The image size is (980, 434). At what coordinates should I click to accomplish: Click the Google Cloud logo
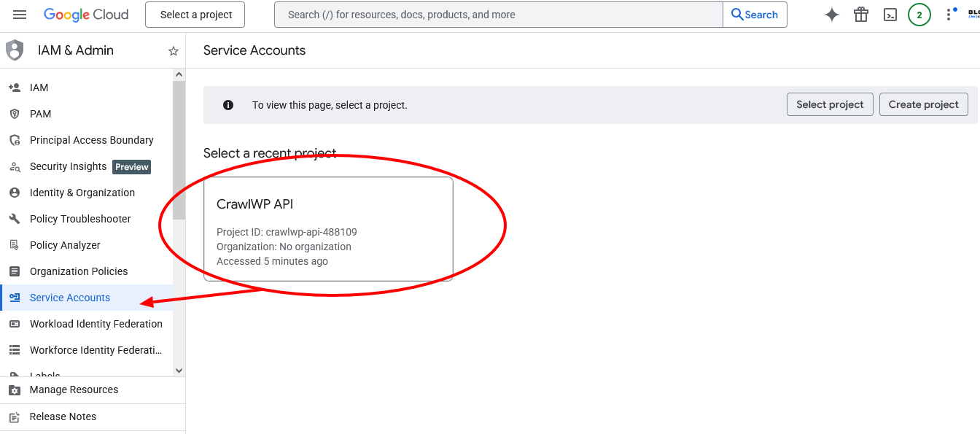click(x=86, y=15)
